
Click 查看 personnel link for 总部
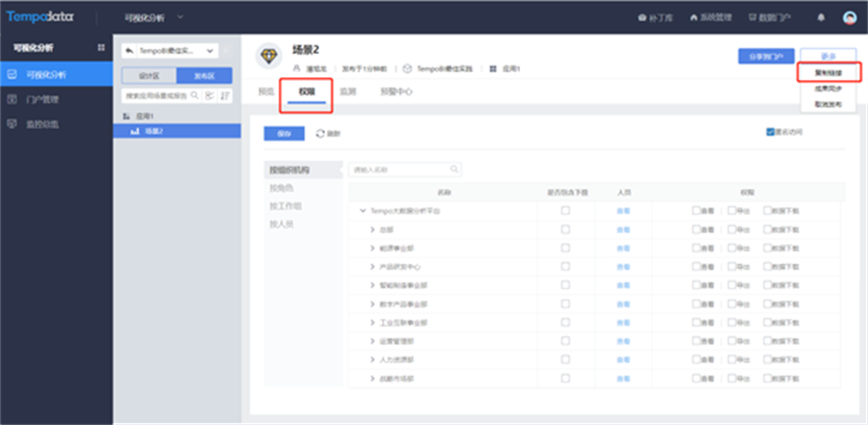pyautogui.click(x=623, y=229)
